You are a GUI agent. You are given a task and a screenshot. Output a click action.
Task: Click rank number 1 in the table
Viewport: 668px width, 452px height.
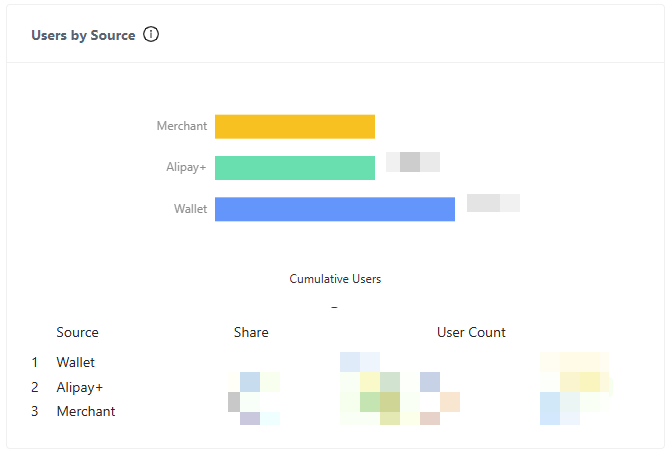[x=35, y=362]
